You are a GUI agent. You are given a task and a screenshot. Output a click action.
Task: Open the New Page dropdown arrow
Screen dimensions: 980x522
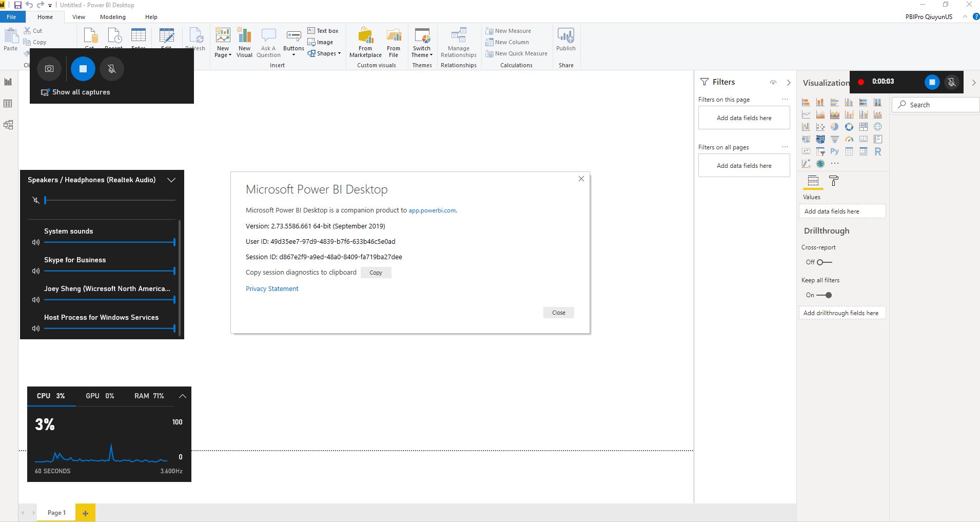click(230, 55)
